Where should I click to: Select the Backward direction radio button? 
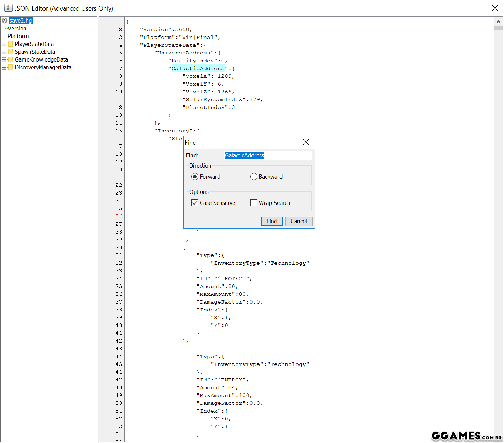pos(254,177)
